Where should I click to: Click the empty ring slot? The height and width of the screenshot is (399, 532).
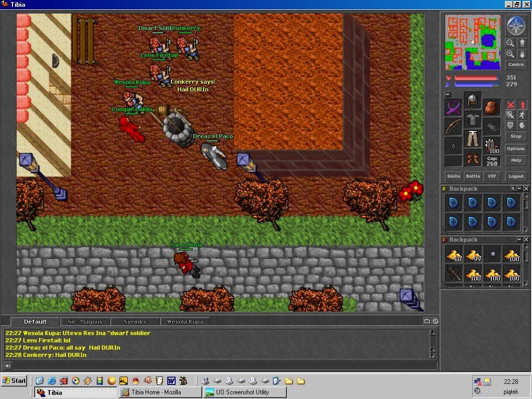453,146
